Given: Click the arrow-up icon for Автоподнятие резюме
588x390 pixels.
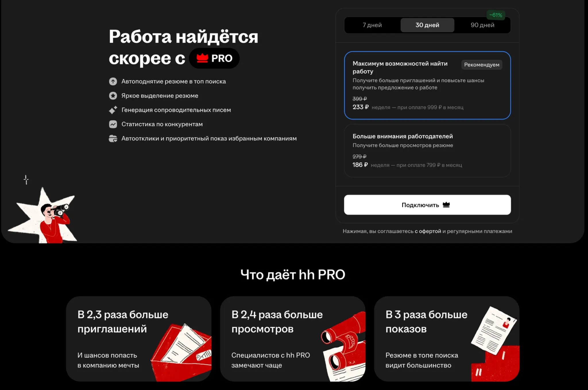Looking at the screenshot, I should (x=113, y=82).
